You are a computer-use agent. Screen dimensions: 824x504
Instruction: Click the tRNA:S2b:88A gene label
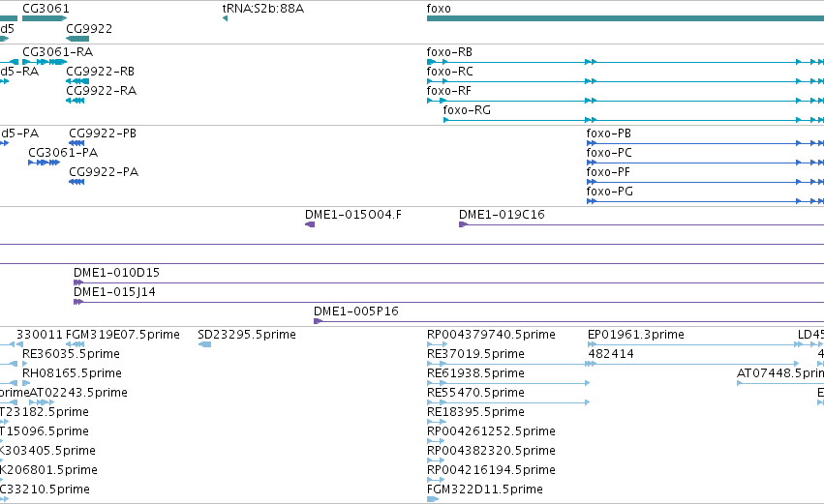coord(263,9)
